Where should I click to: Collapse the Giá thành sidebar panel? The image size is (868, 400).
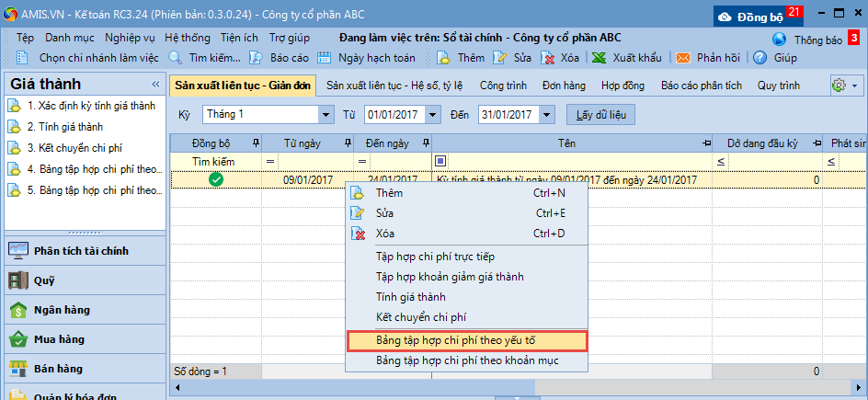tap(155, 84)
